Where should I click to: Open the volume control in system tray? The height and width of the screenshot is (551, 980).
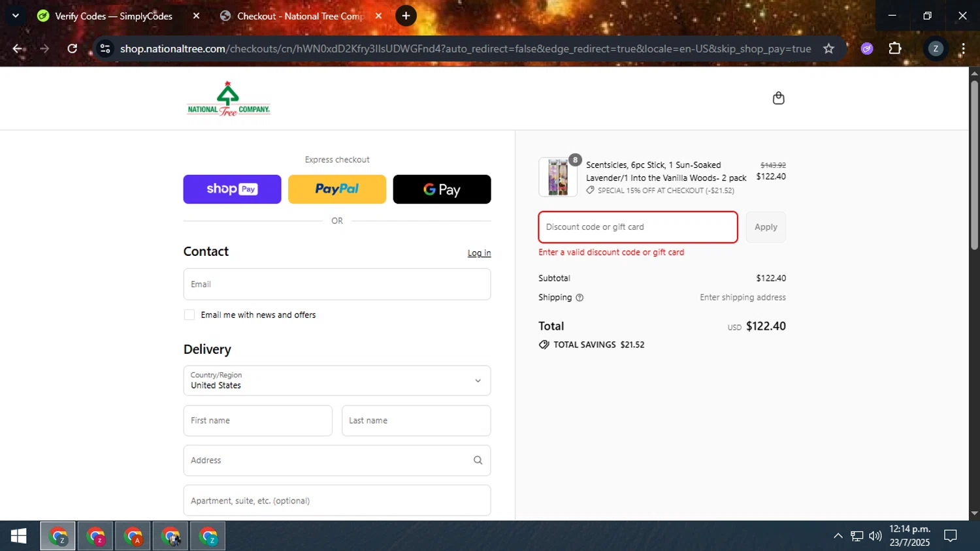(x=875, y=536)
